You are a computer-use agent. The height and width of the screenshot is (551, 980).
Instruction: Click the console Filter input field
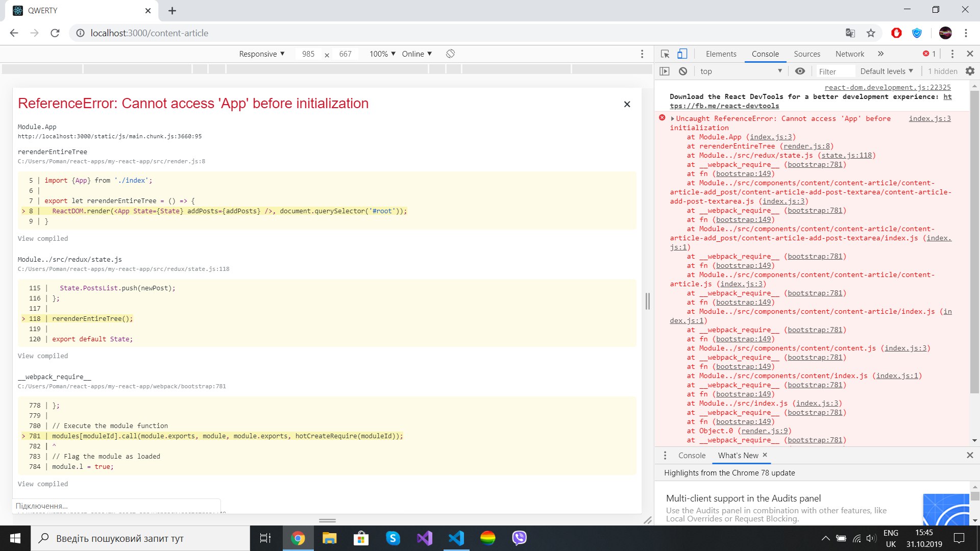(x=835, y=71)
